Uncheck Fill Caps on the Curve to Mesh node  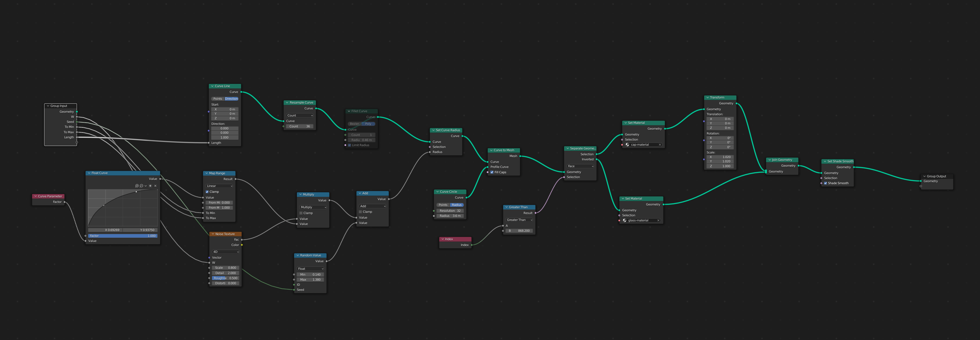pos(492,172)
